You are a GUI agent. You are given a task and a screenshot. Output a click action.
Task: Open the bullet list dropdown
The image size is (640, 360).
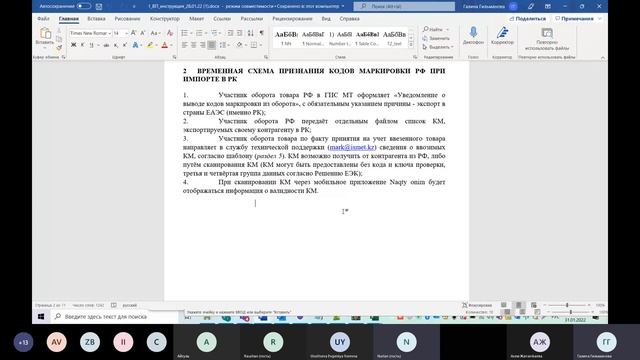tap(192, 33)
